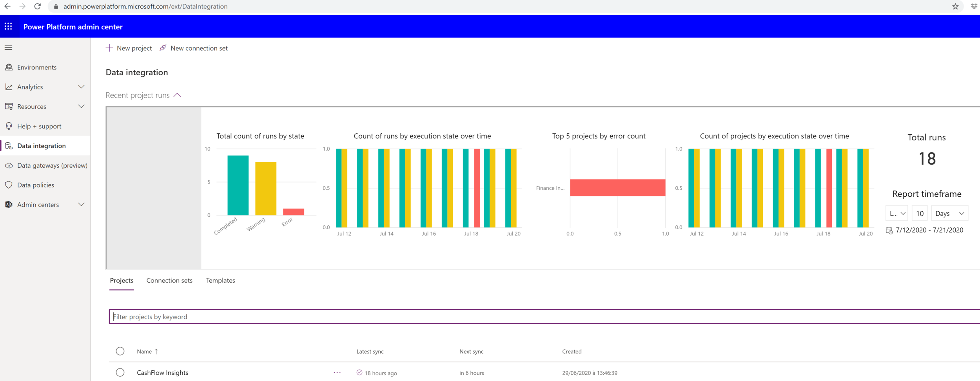Click the Data integration sidebar icon
Screen dimensions: 980x381
9,146
